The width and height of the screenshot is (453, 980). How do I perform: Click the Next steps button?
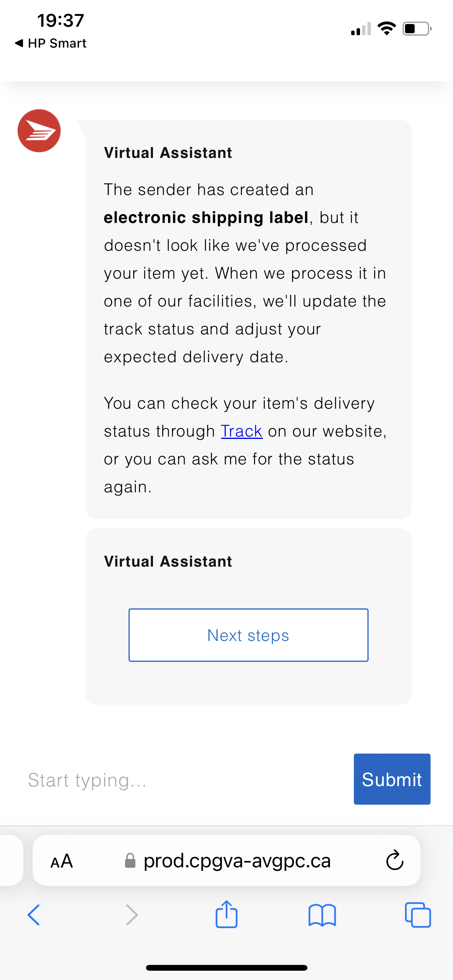coord(248,635)
